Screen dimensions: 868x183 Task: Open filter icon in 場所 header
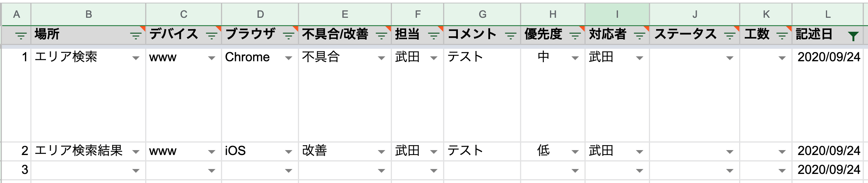[135, 36]
